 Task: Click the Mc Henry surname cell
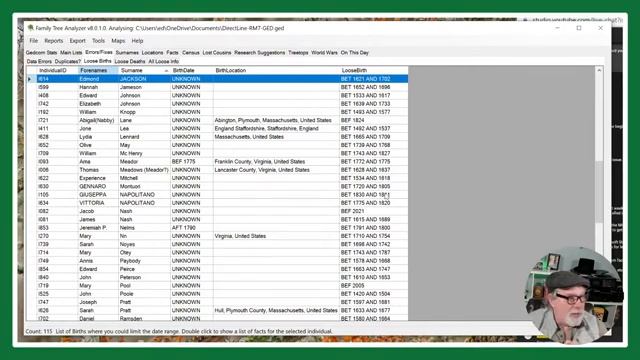[x=144, y=153]
